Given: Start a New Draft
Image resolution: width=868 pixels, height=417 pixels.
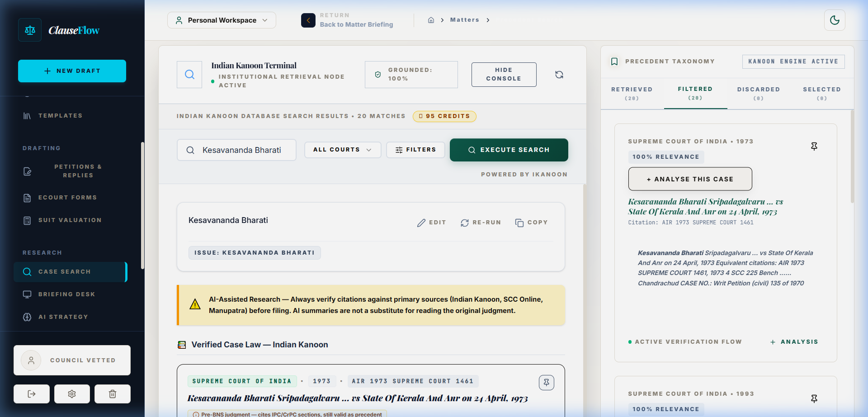Looking at the screenshot, I should (x=72, y=71).
